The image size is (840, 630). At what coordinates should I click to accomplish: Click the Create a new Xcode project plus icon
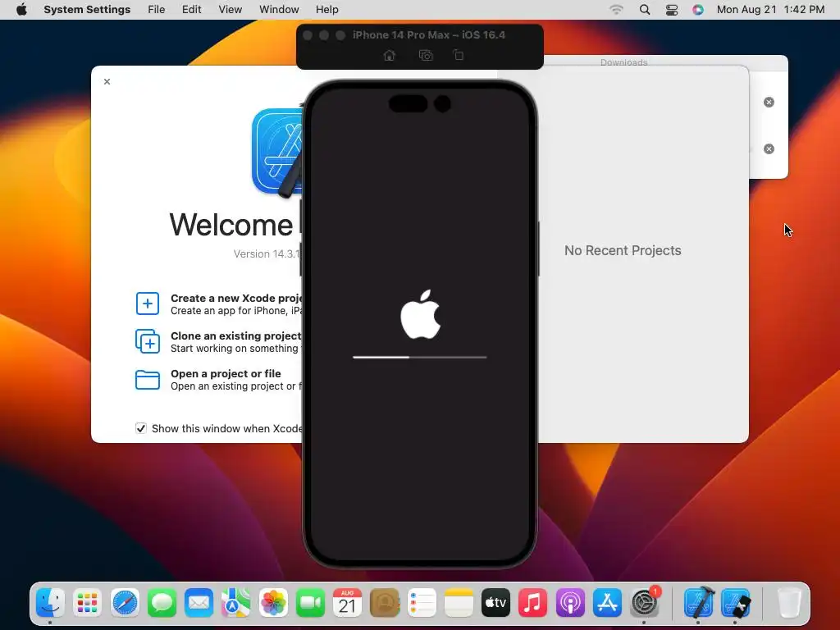(148, 304)
